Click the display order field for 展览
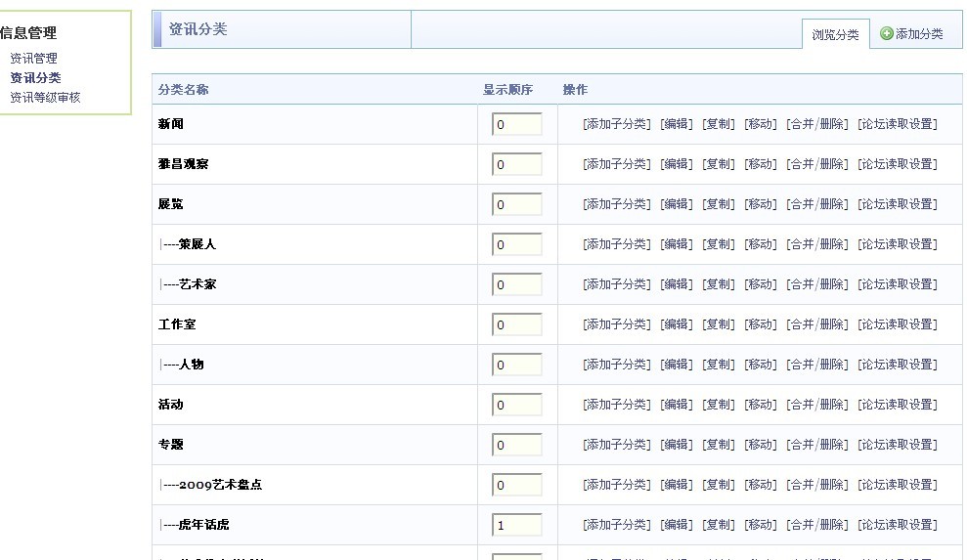 (x=517, y=204)
